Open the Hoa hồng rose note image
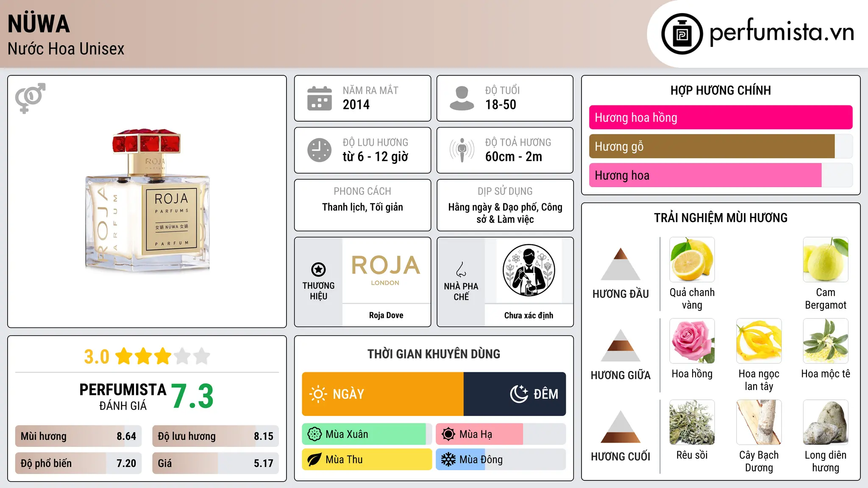This screenshot has height=488, width=868. (692, 341)
